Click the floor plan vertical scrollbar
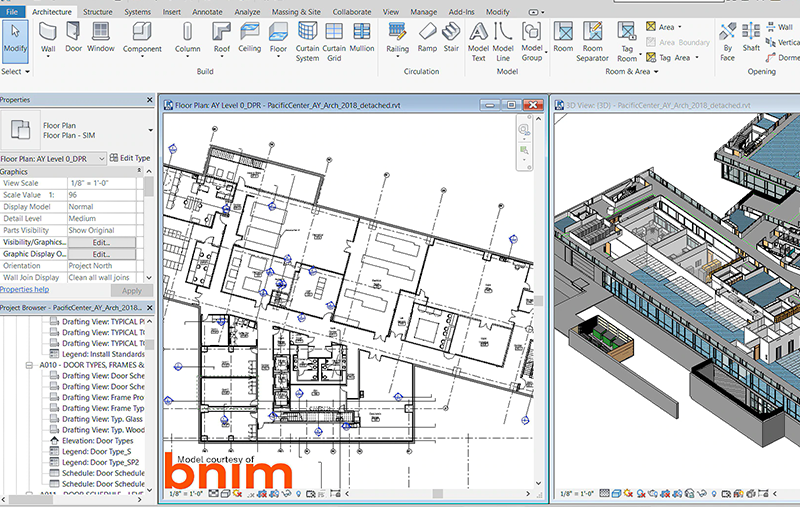The height and width of the screenshot is (507, 800). click(538, 301)
